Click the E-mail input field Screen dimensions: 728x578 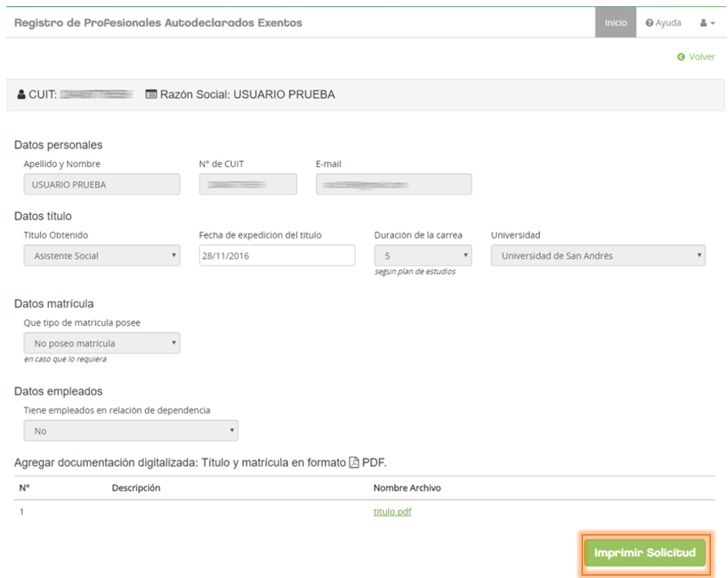pos(393,185)
